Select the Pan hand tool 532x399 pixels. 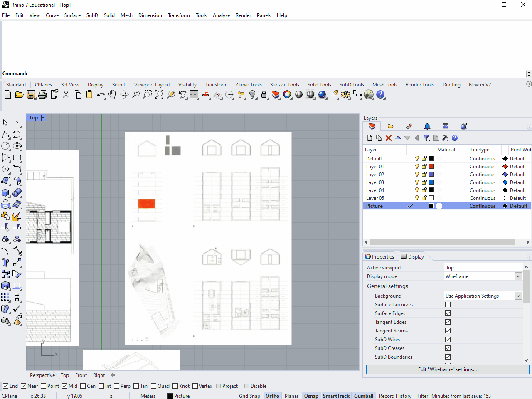112,95
